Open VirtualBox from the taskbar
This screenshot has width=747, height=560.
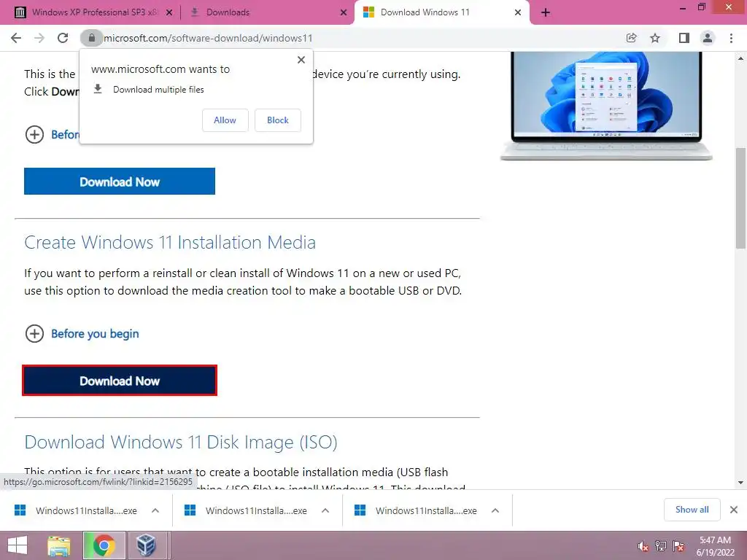pyautogui.click(x=146, y=545)
